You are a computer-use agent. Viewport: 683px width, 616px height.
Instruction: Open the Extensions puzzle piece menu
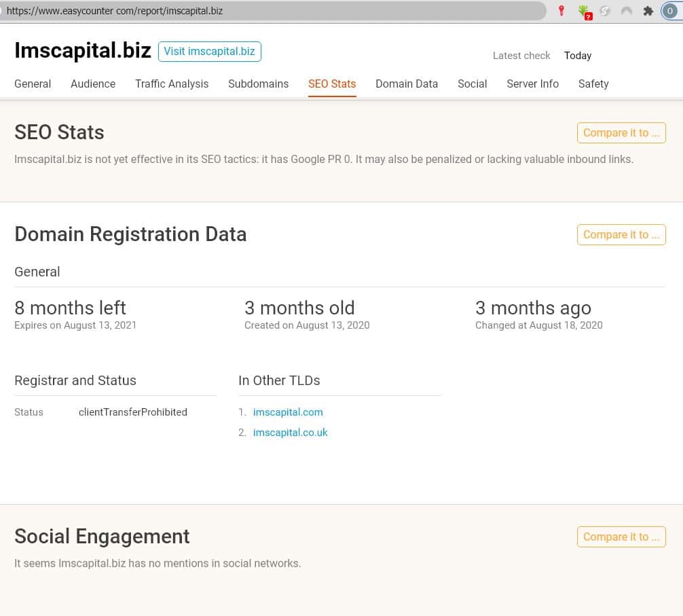tap(648, 11)
